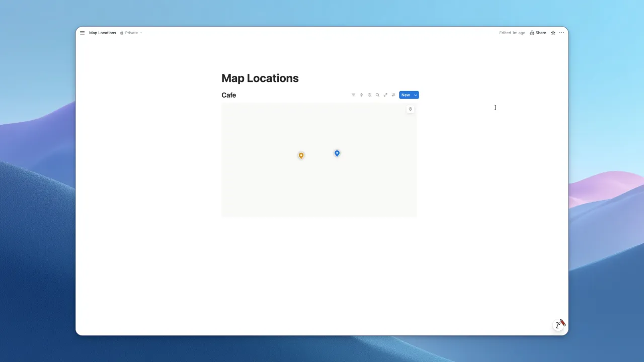Open the automations lightning bolt icon

click(x=361, y=95)
